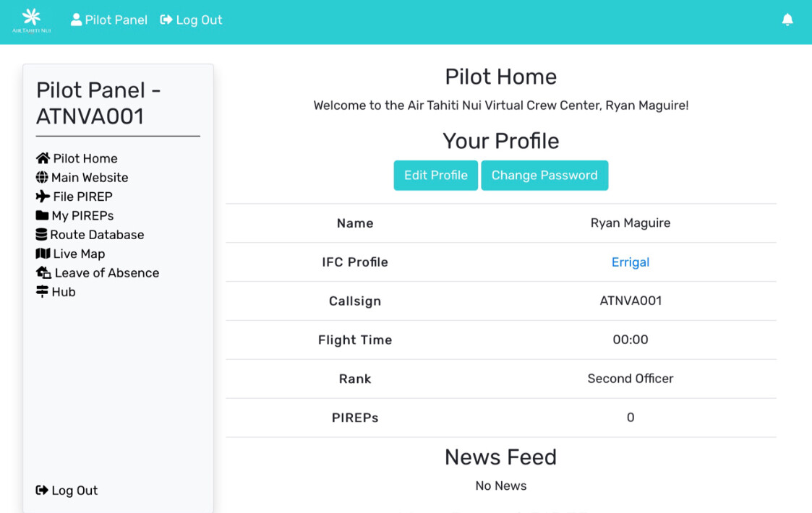Screen dimensions: 812x513
Task: Click the Name row label
Action: click(x=355, y=223)
